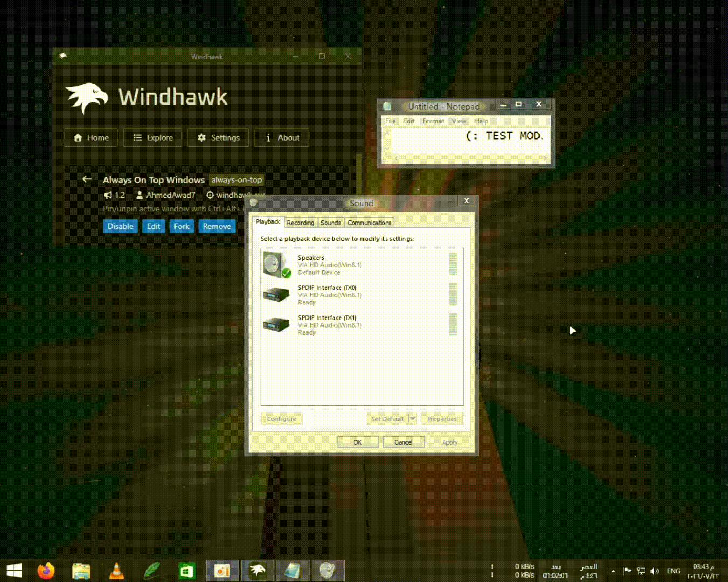The width and height of the screenshot is (728, 582).
Task: Click the Windhawk eagle logo
Action: click(87, 98)
